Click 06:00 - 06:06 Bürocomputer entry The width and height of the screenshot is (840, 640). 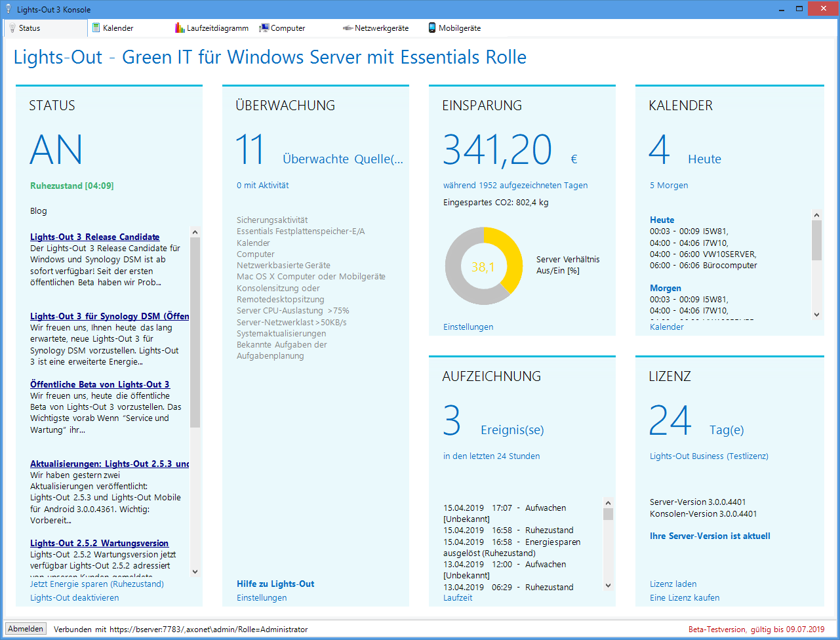(704, 266)
